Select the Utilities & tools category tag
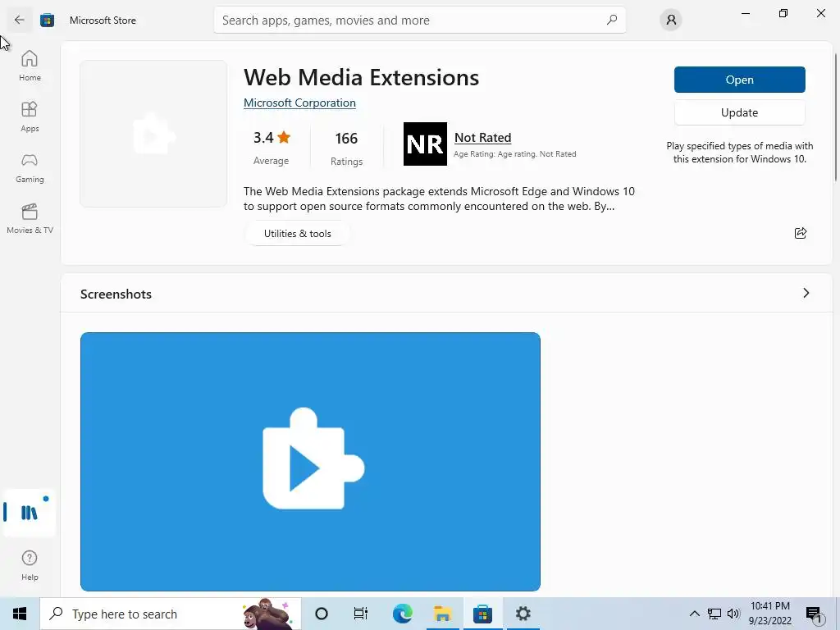 click(x=297, y=234)
